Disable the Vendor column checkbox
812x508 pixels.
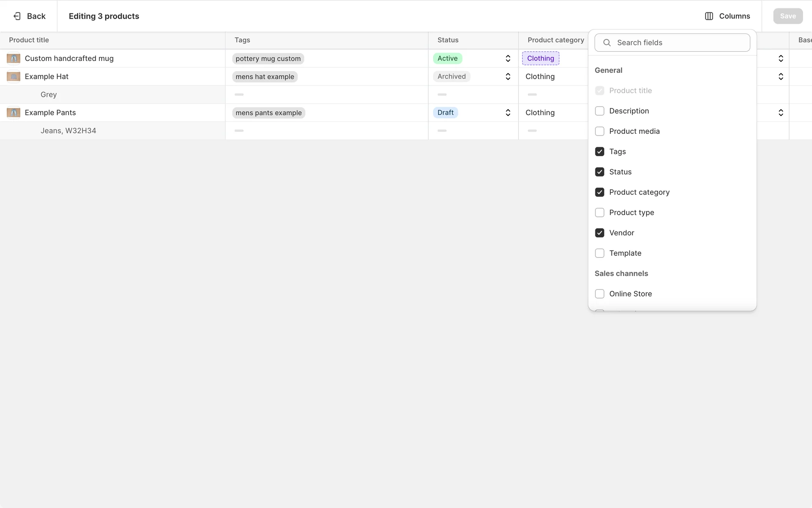599,233
